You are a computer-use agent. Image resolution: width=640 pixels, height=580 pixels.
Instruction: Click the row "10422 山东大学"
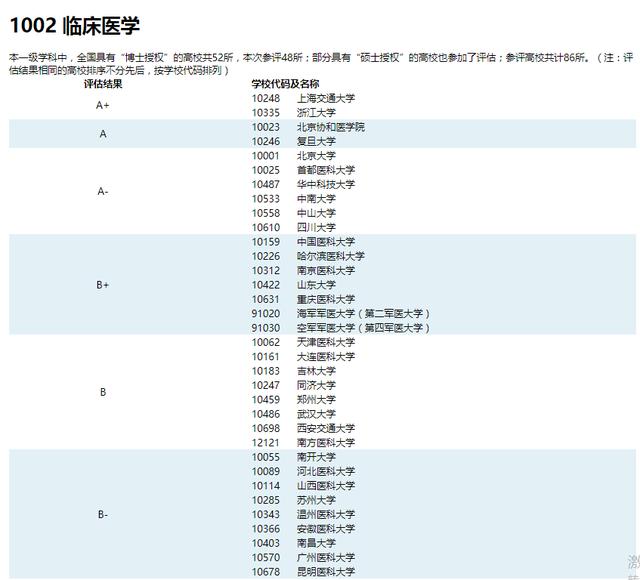click(x=294, y=285)
